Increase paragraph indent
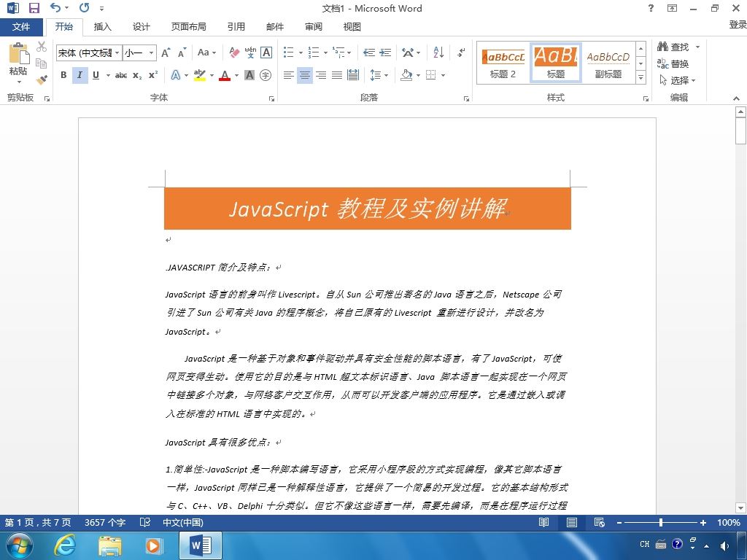 [385, 52]
